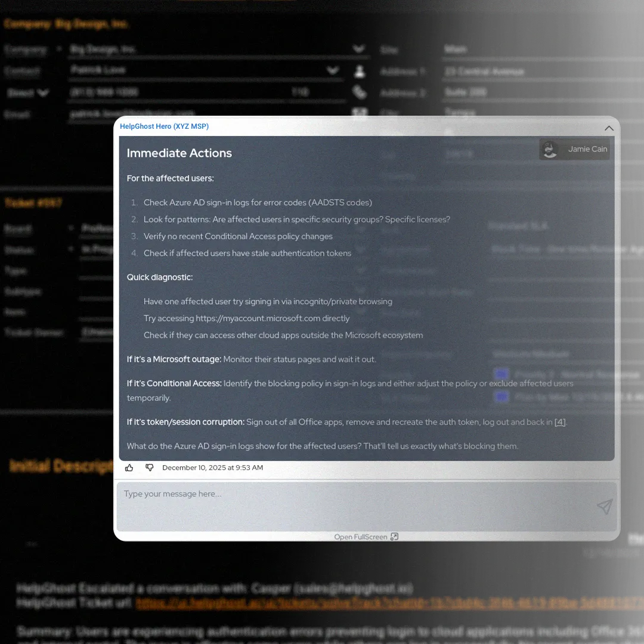The width and height of the screenshot is (644, 644).
Task: Click 'What do the Azure AD sign-in logs show' question
Action: pyautogui.click(x=323, y=447)
